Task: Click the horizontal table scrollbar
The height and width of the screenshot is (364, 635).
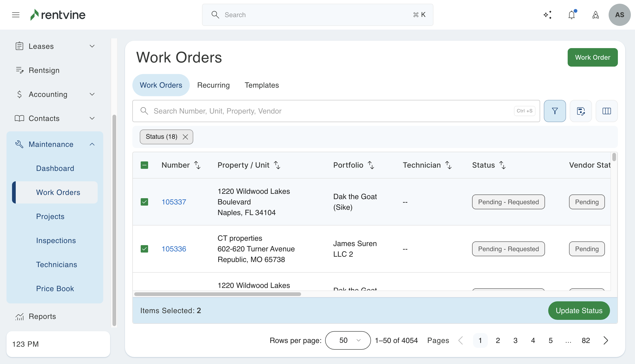Action: click(x=217, y=294)
